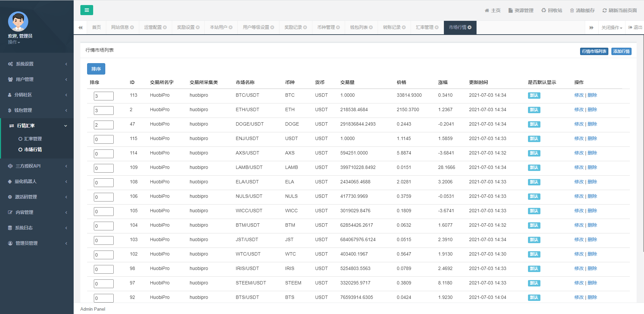Click 添加行情 button
Viewport: 644px width, 314px height.
[x=621, y=51]
